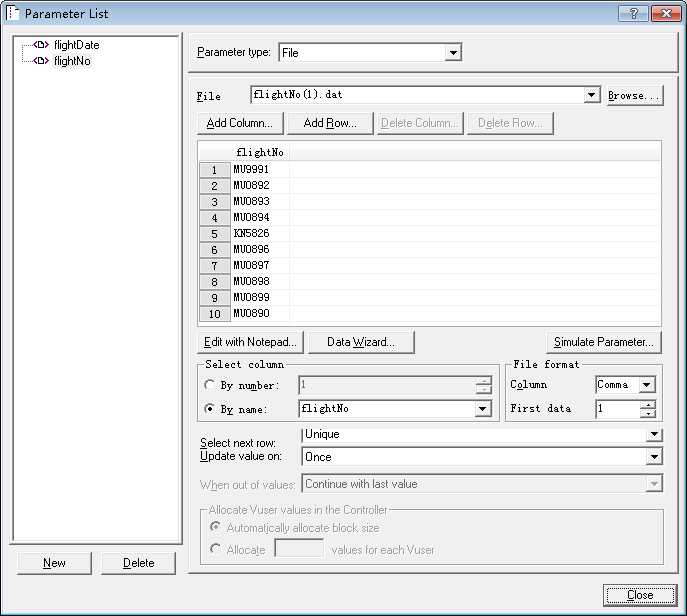
Task: Click cell containing MU0890
Action: click(260, 313)
